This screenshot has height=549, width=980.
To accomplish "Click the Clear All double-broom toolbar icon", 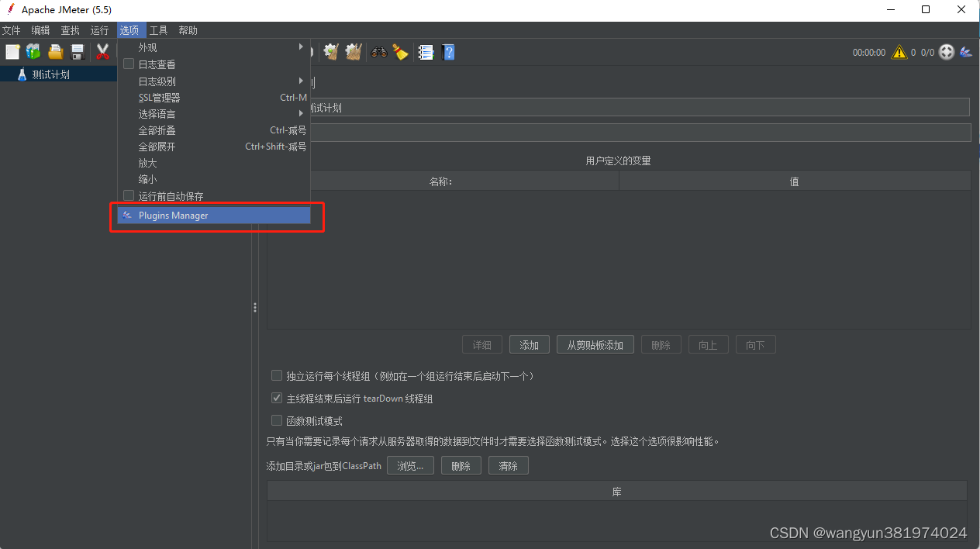I will pos(354,52).
